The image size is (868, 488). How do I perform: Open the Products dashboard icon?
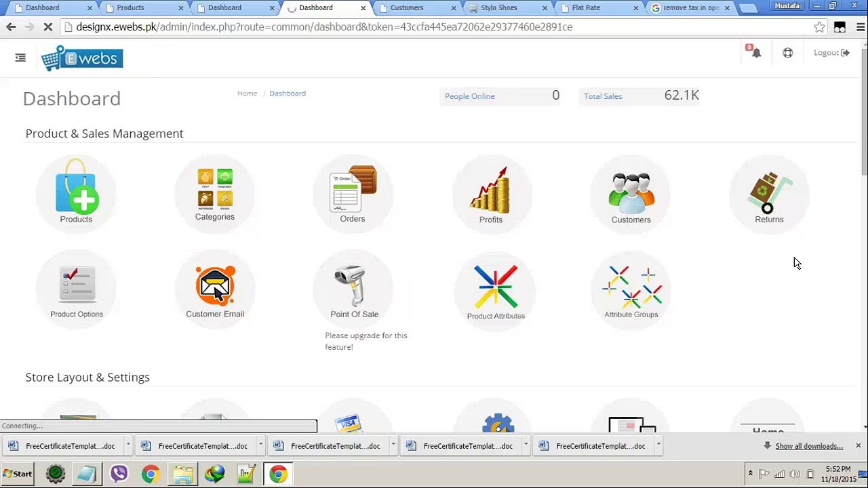click(76, 193)
